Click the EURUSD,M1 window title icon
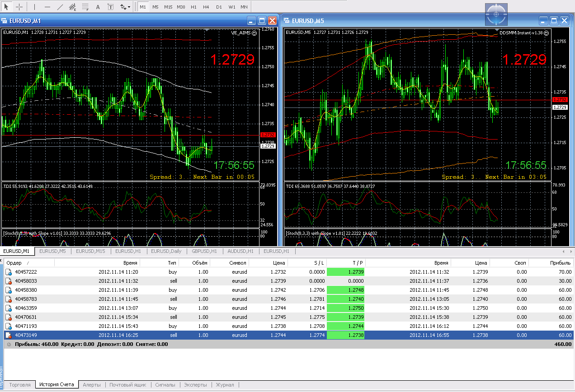Image resolution: width=575 pixels, height=392 pixels. [5, 21]
